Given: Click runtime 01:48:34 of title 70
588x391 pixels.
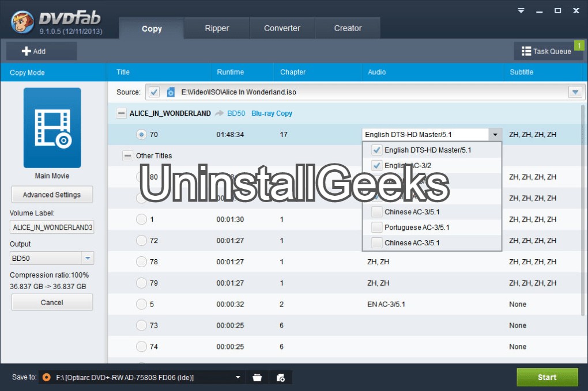Looking at the screenshot, I should point(230,134).
